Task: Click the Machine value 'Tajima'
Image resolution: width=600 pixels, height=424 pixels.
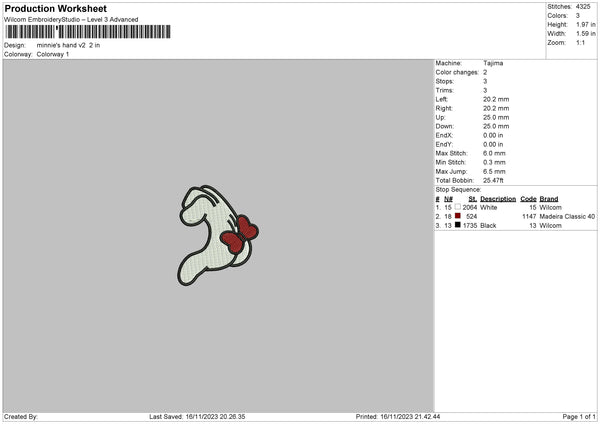Action: click(493, 63)
